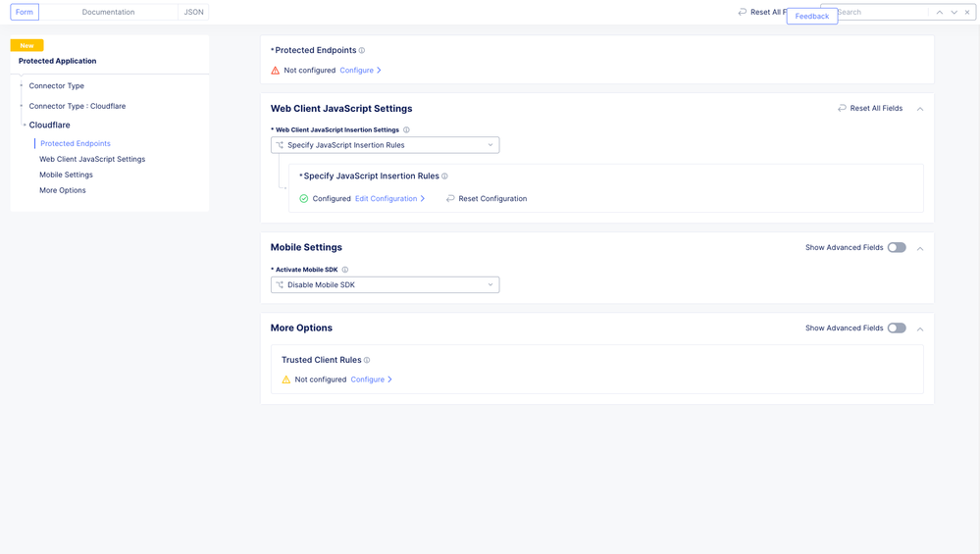Switch to the JSON tab

coord(193,13)
